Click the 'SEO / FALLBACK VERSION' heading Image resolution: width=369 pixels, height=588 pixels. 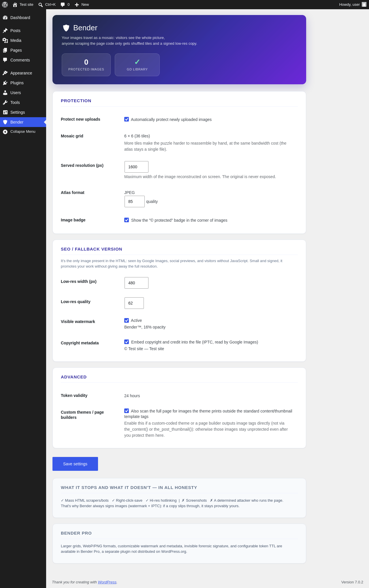click(x=91, y=249)
